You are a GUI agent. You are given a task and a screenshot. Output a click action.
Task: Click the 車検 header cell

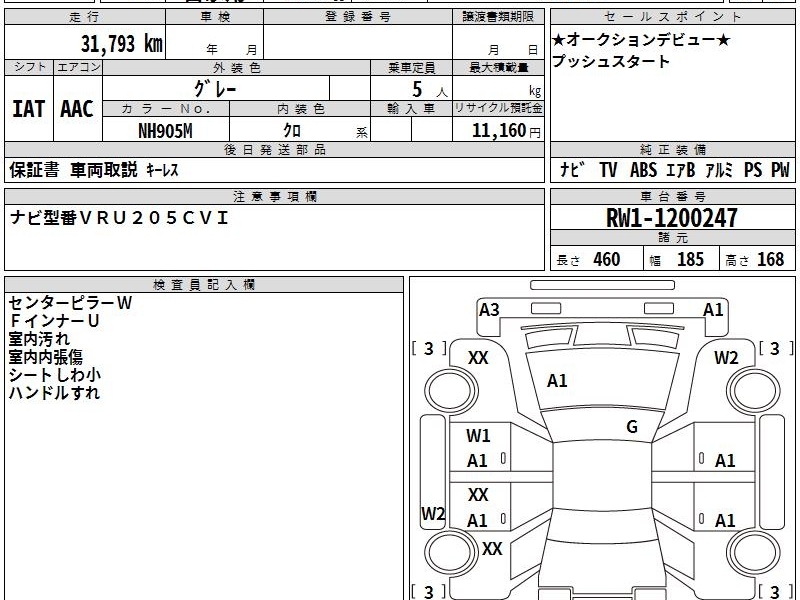coord(215,17)
